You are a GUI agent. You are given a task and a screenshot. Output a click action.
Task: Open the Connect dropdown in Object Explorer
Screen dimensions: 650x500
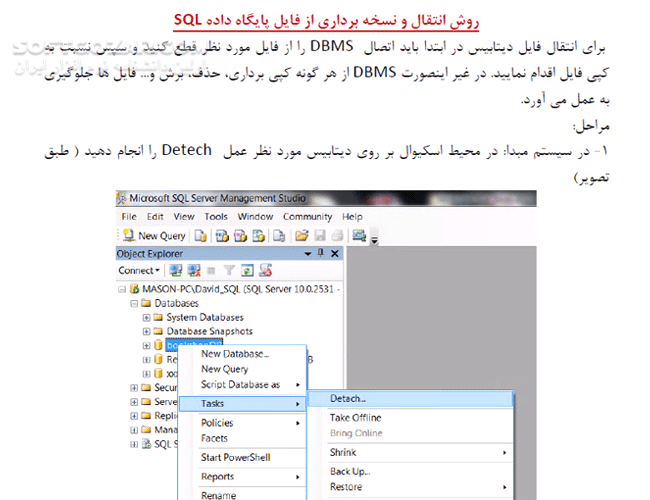(x=139, y=270)
